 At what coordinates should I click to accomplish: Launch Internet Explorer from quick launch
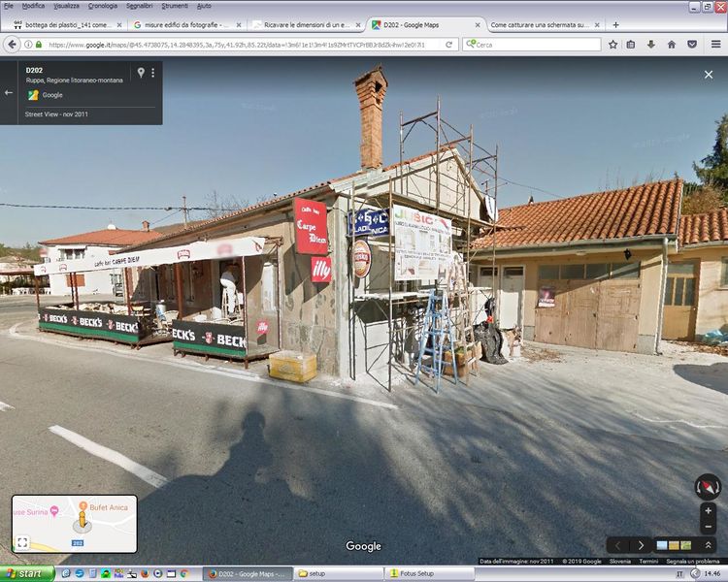click(x=65, y=574)
